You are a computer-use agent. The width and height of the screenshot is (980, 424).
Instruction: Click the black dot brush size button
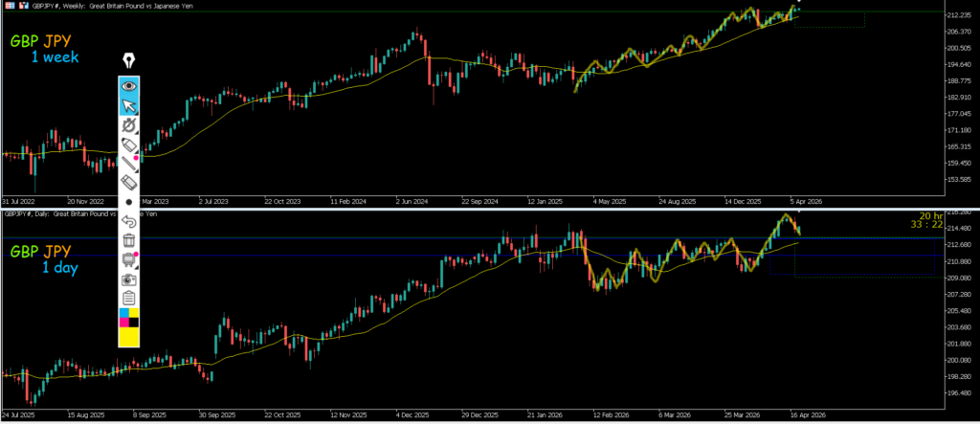tap(128, 202)
